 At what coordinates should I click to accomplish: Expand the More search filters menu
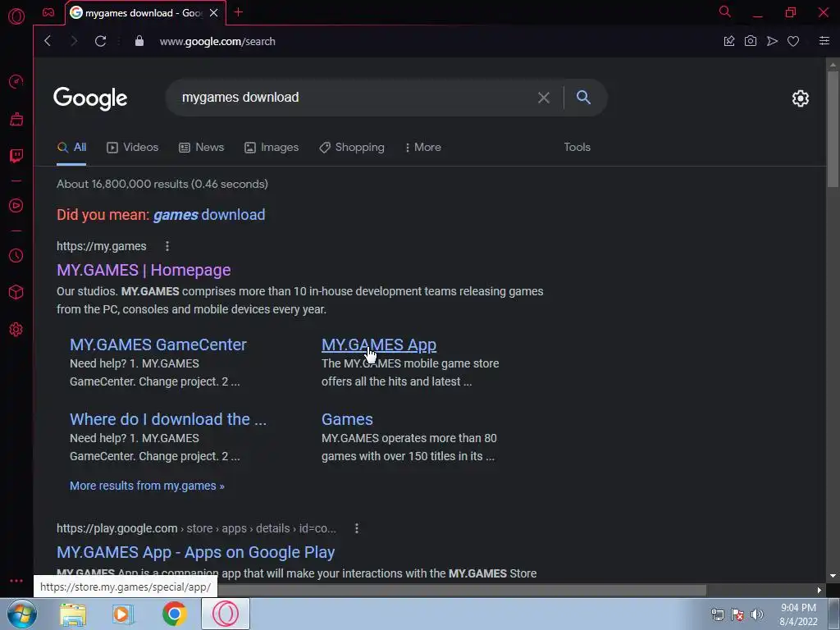423,148
